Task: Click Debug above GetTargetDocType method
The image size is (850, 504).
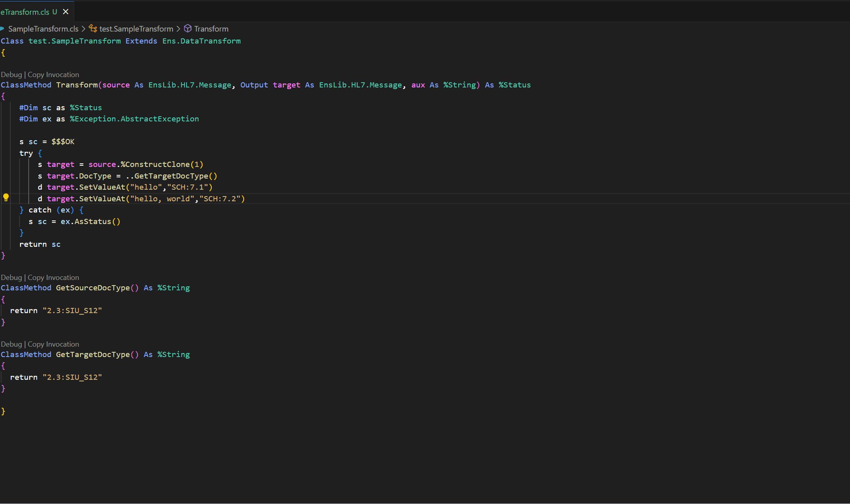Action: coord(11,344)
